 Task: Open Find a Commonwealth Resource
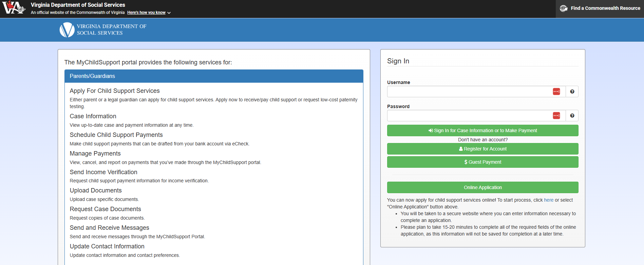[600, 8]
